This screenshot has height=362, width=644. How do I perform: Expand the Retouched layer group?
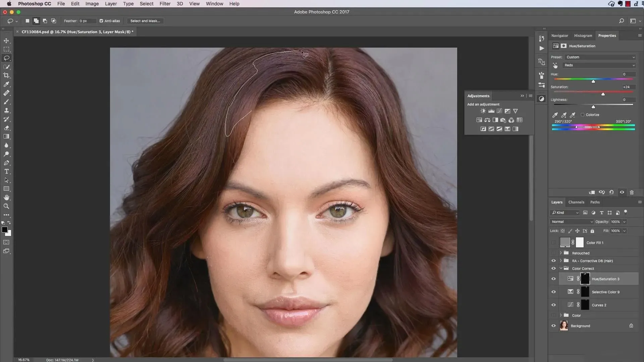[560, 253]
